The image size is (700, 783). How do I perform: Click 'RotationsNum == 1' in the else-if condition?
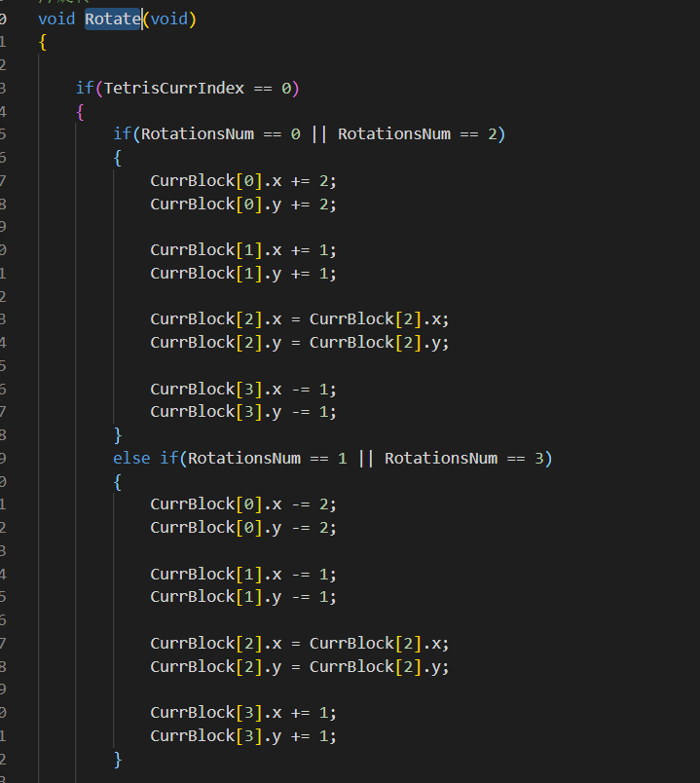[268, 459]
